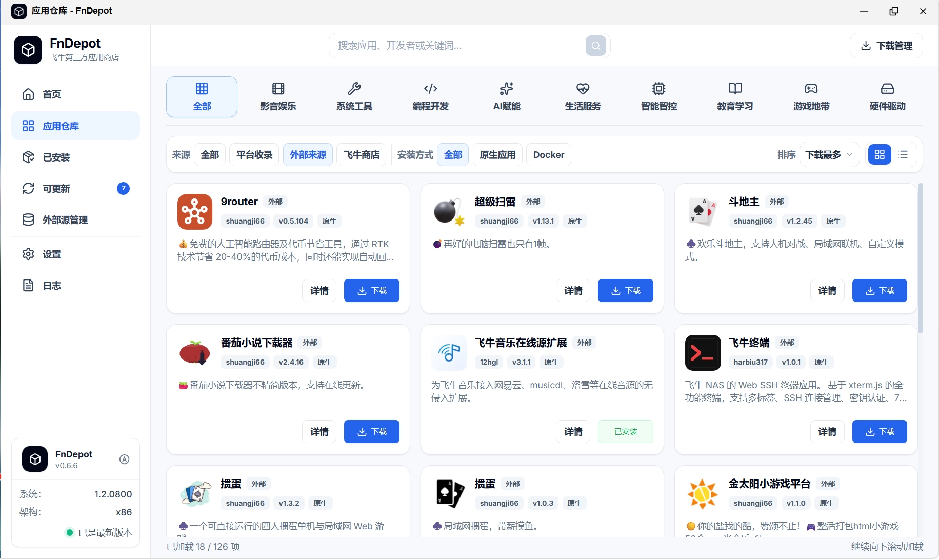939x560 pixels.
Task: Click author tag harbiu317 on 飞牛终端
Action: click(x=750, y=362)
